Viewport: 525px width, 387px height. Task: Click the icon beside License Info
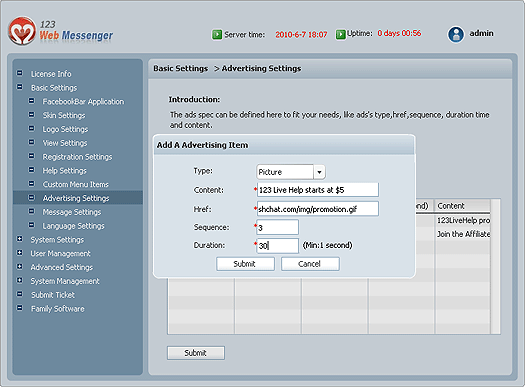point(20,73)
